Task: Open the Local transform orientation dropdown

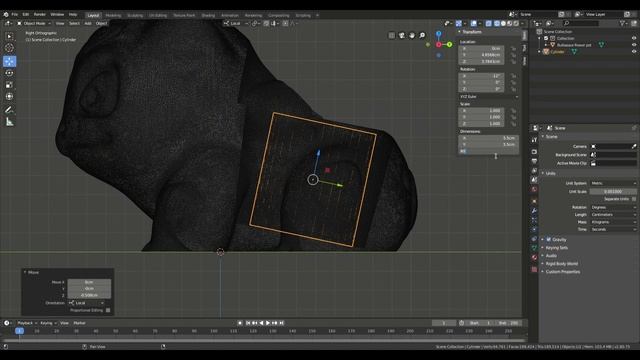Action: (x=235, y=23)
